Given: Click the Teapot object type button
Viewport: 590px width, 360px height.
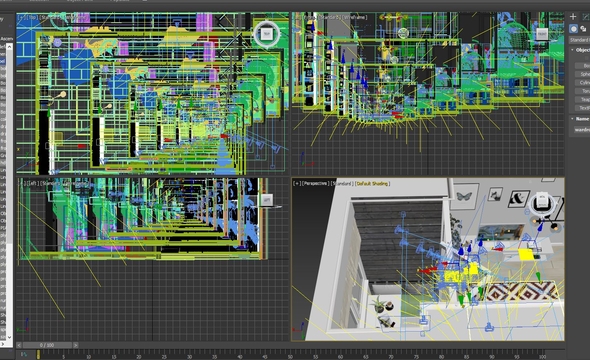Looking at the screenshot, I should (583, 100).
